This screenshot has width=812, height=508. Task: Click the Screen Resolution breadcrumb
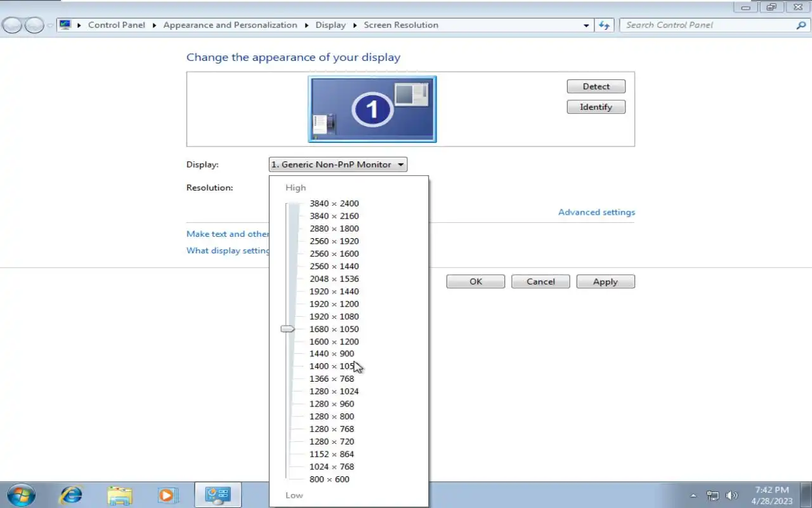[401, 25]
